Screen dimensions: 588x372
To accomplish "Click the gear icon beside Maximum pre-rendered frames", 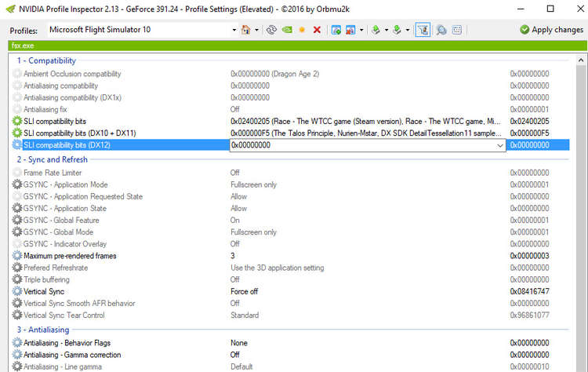I will (17, 256).
